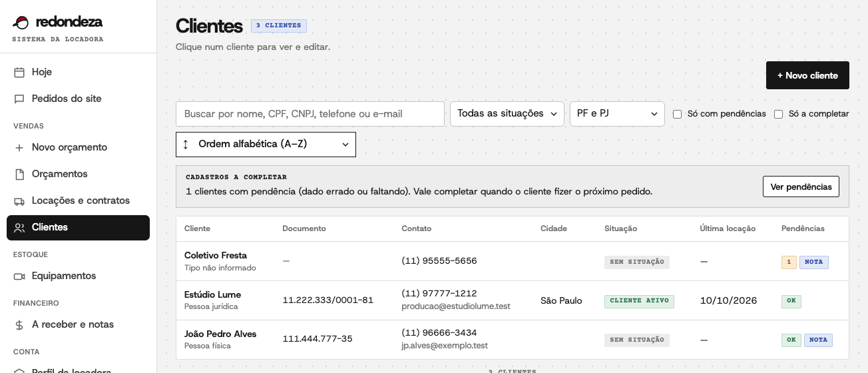The image size is (868, 373).
Task: Click CPF 111.444.777-35
Action: tap(318, 340)
